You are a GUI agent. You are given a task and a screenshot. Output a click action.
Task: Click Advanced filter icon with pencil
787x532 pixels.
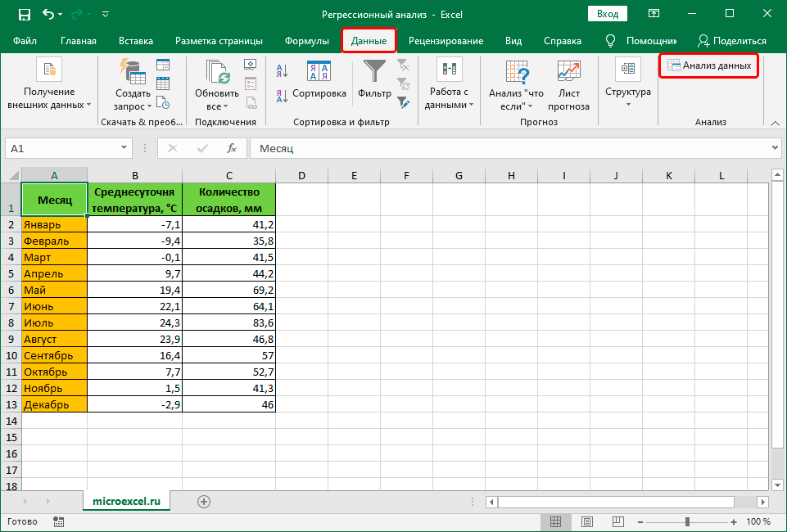403,102
